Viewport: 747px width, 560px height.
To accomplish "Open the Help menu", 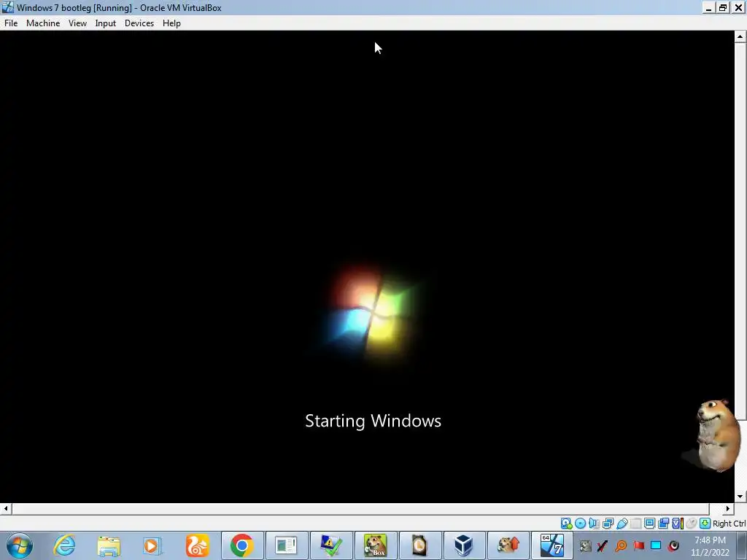I will (171, 23).
